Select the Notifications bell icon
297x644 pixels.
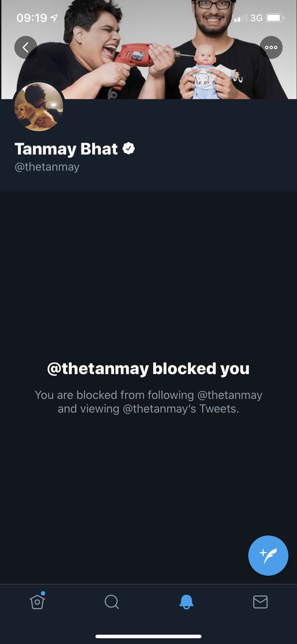click(186, 602)
